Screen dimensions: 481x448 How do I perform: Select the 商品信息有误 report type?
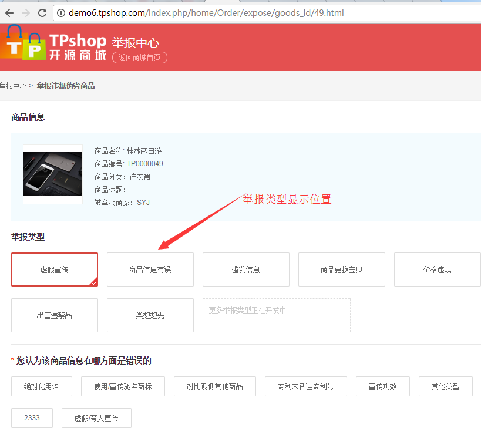tap(150, 270)
